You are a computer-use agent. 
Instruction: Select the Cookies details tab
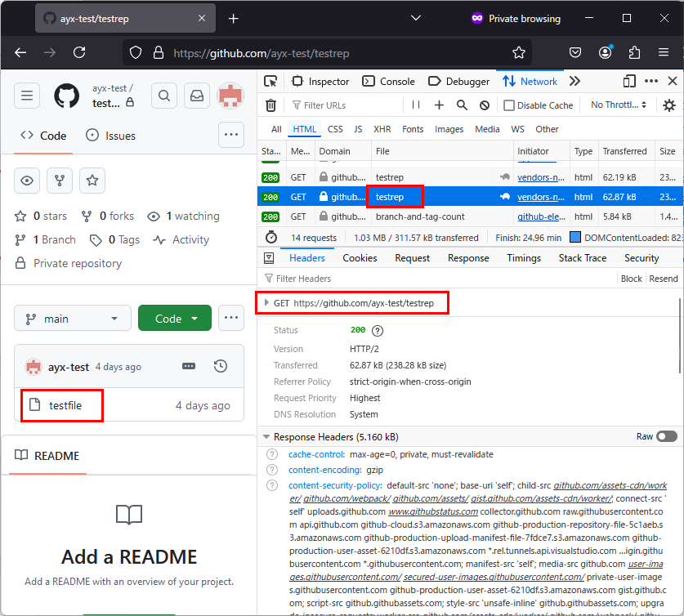pos(360,258)
